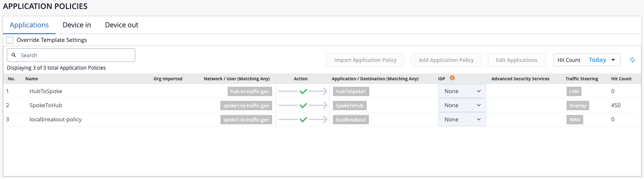Switch to the Device in tab
The image size is (644, 179).
click(77, 25)
